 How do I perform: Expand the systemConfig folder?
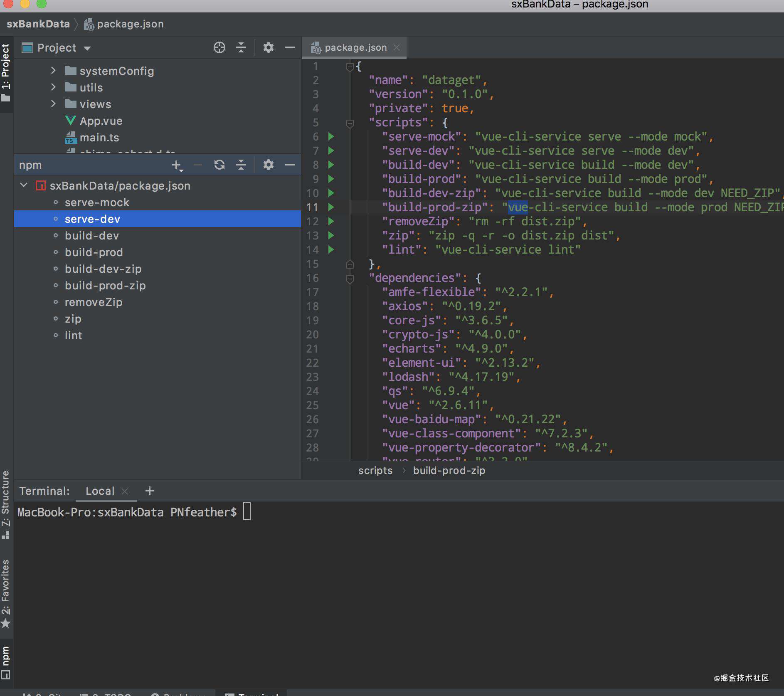53,71
